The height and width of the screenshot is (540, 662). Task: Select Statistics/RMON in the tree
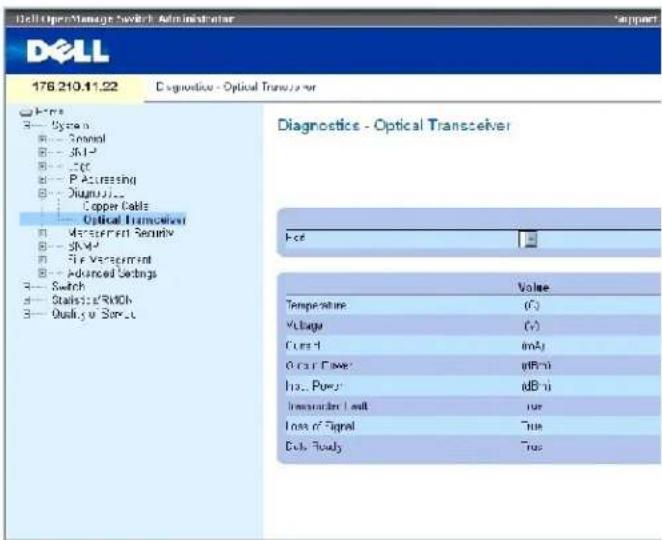click(92, 300)
